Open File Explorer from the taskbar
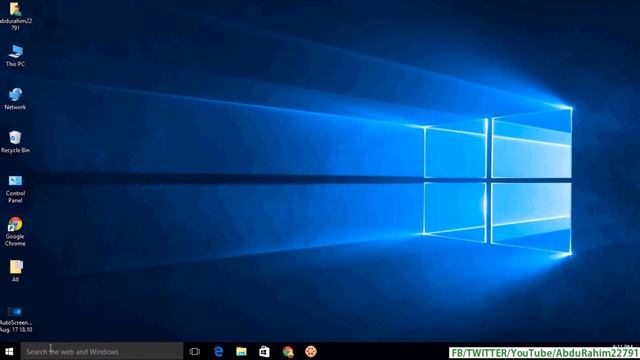The height and width of the screenshot is (360, 640). pyautogui.click(x=241, y=351)
